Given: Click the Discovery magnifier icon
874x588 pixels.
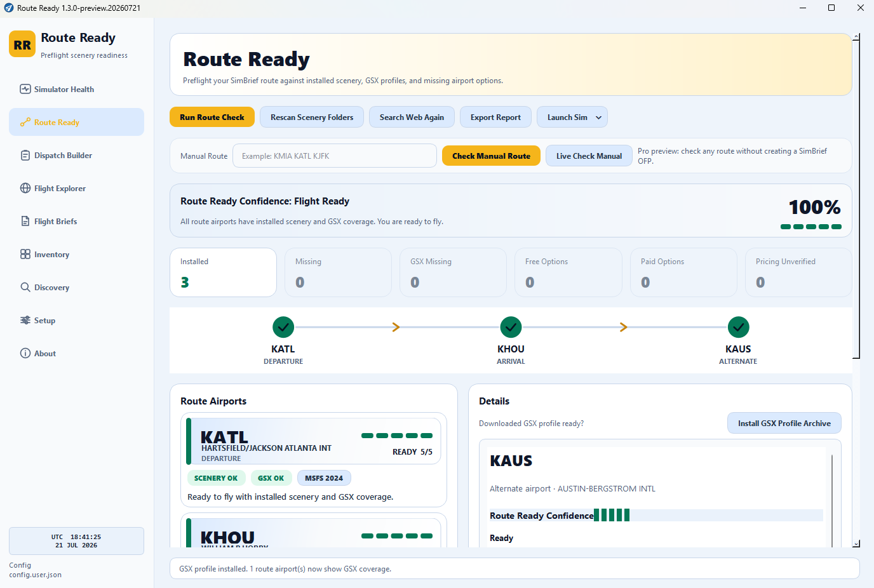Looking at the screenshot, I should [x=25, y=287].
